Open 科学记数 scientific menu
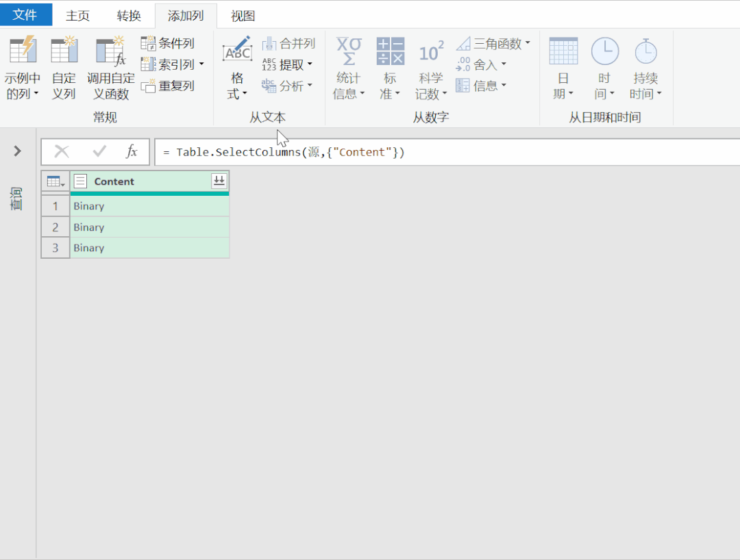This screenshot has height=560, width=740. point(431,67)
